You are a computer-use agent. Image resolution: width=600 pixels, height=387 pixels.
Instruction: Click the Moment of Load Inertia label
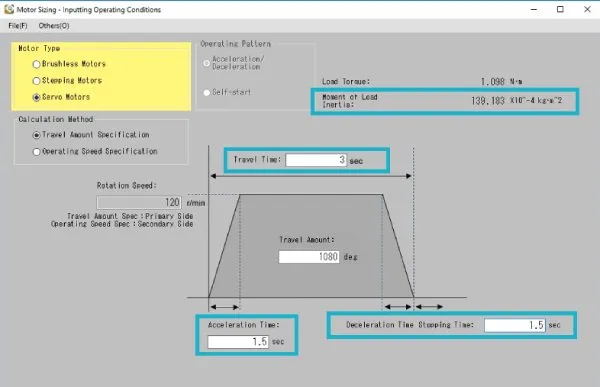coord(350,101)
